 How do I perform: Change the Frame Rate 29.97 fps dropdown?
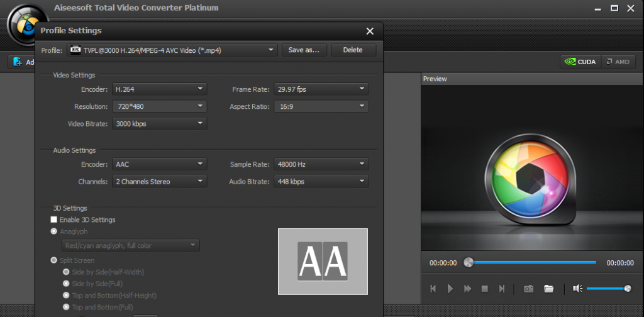click(x=321, y=89)
